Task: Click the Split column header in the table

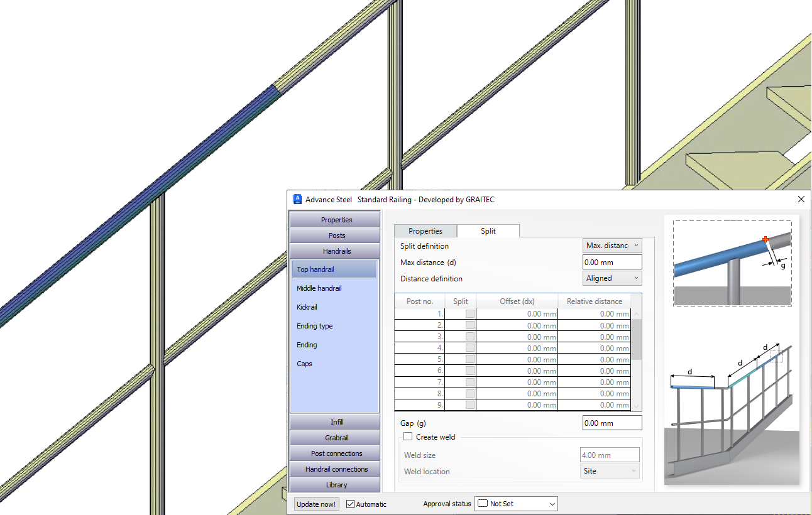Action: 461,301
